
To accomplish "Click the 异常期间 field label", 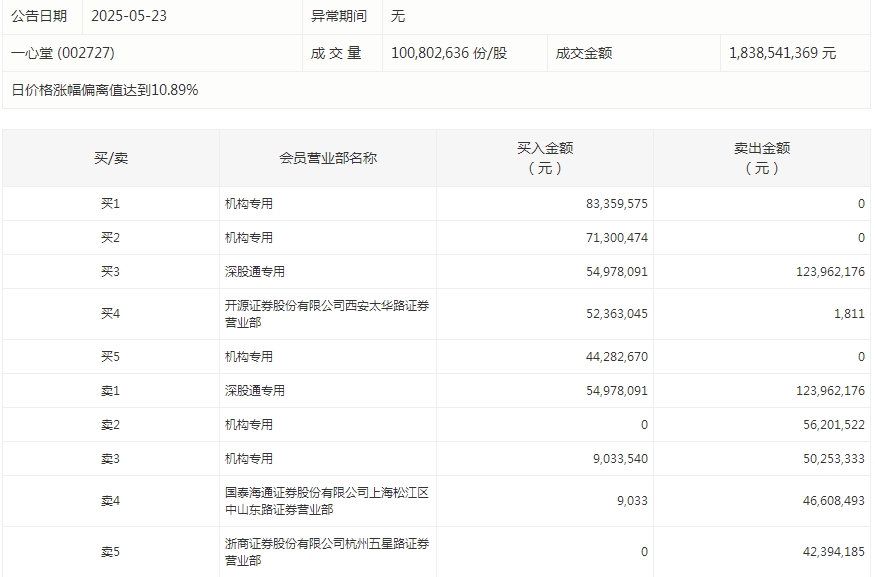I will (339, 16).
